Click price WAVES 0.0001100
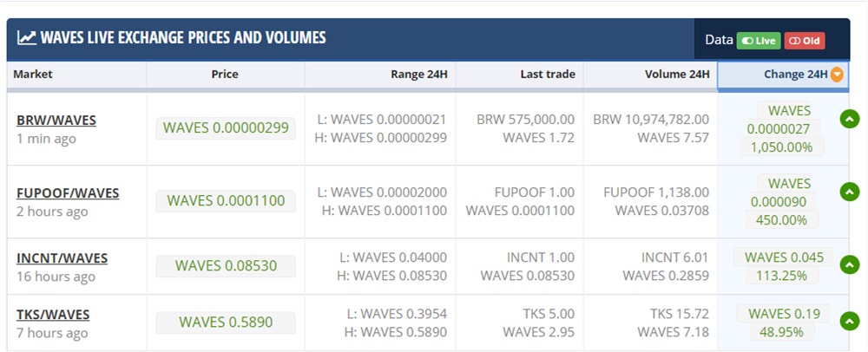Viewport: 868px width, 352px height. coord(226,201)
